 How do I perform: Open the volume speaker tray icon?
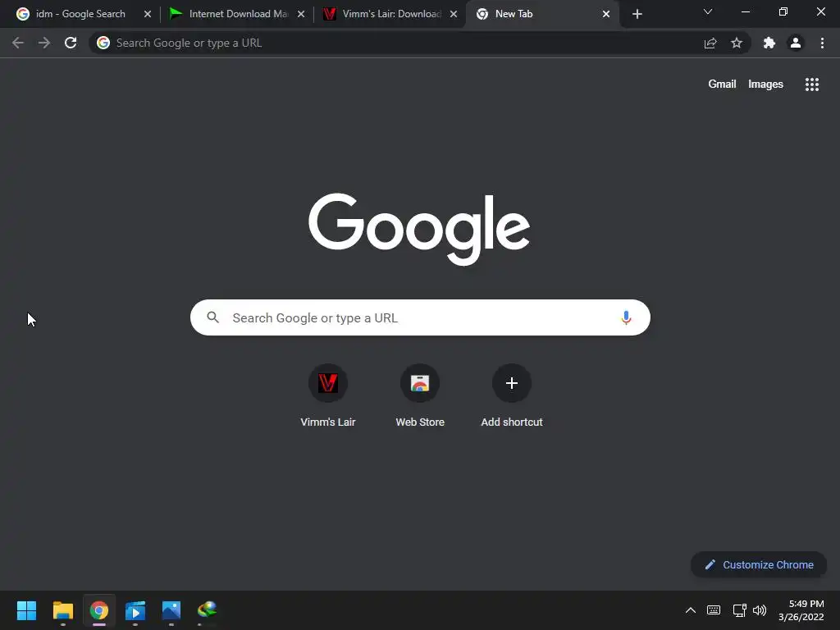[x=760, y=610]
